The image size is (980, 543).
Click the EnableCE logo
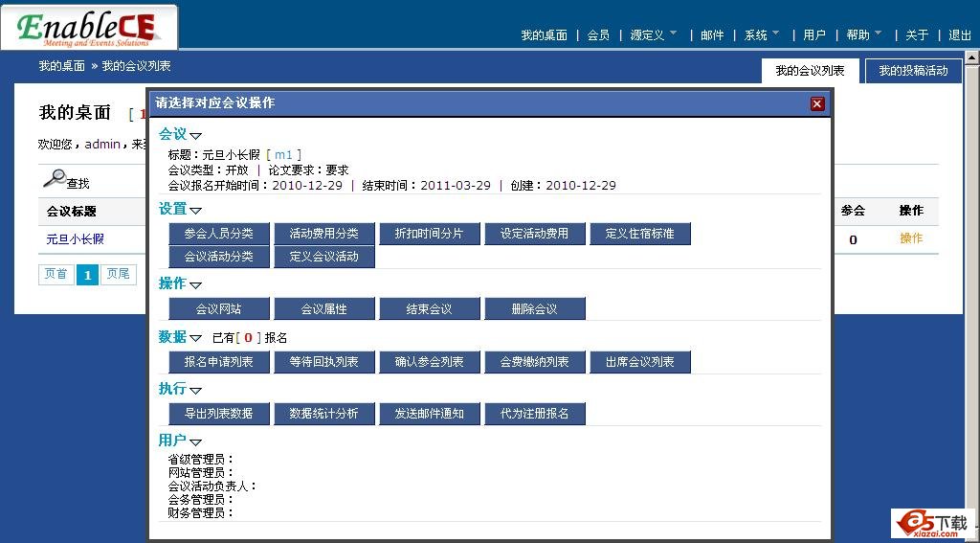click(89, 28)
